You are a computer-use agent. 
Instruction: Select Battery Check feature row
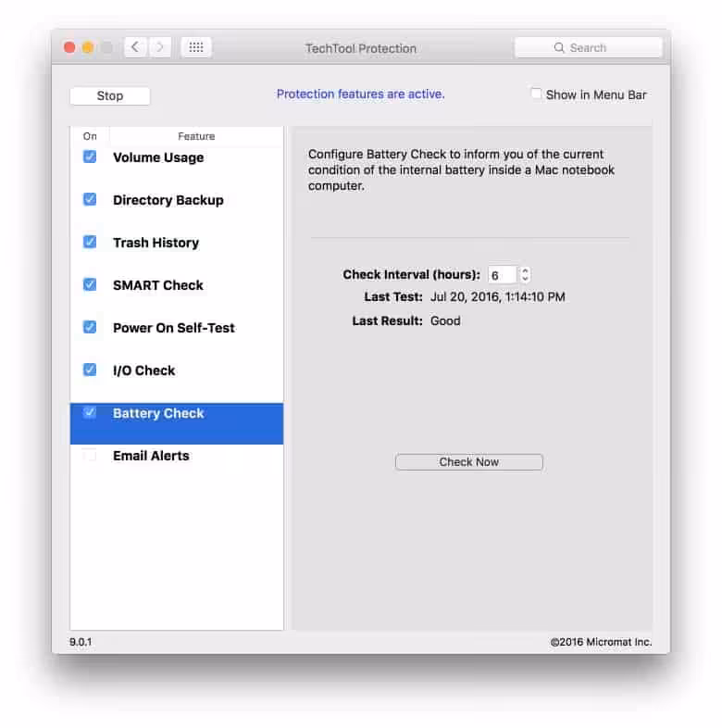tap(177, 424)
